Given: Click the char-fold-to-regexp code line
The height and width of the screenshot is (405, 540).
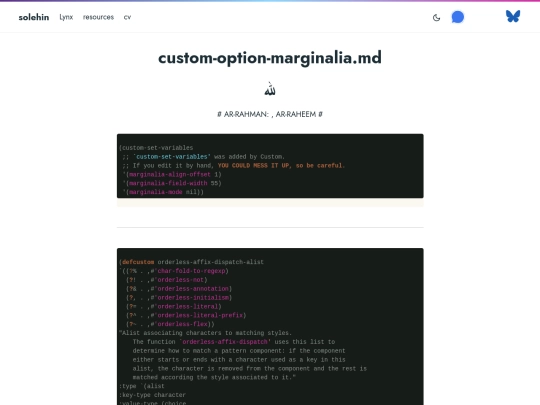Looking at the screenshot, I should click(x=175, y=271).
